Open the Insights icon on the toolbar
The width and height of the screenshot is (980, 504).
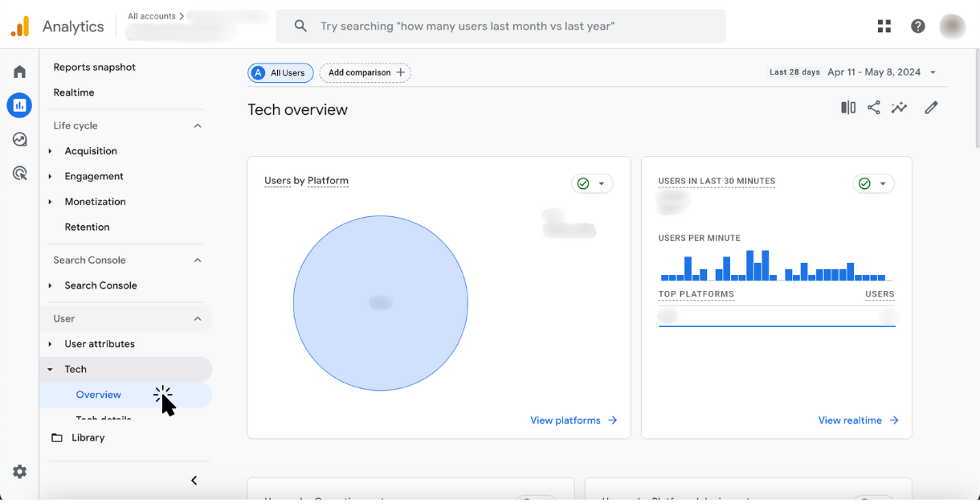(899, 107)
